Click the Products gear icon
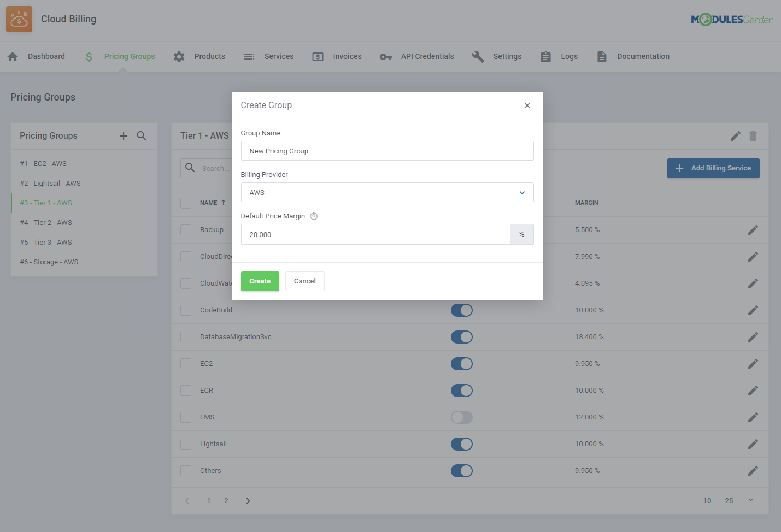This screenshot has width=781, height=532. pyautogui.click(x=179, y=57)
